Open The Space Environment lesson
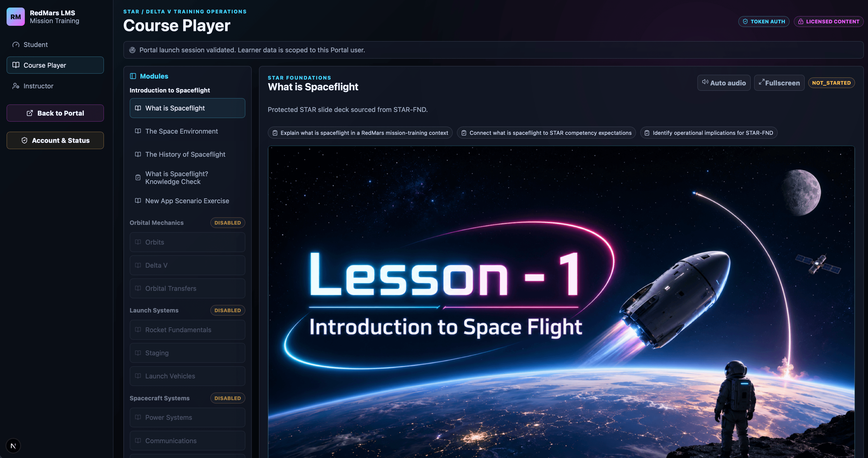 coord(187,131)
